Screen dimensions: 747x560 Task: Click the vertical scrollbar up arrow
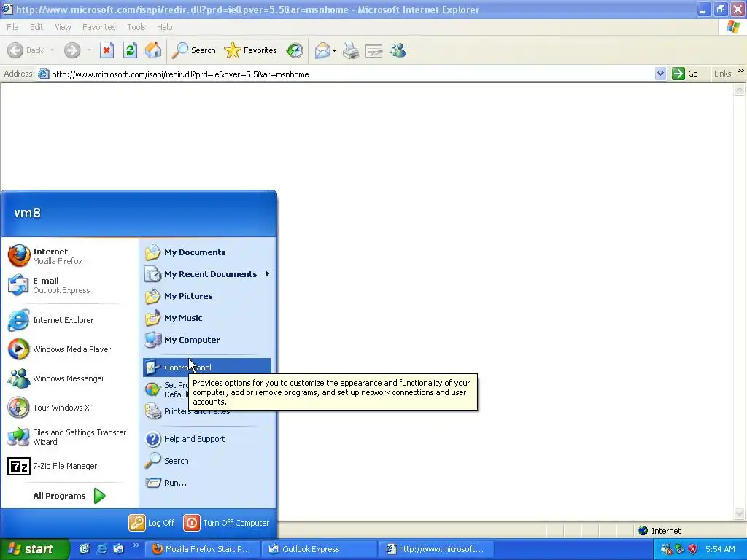click(739, 89)
